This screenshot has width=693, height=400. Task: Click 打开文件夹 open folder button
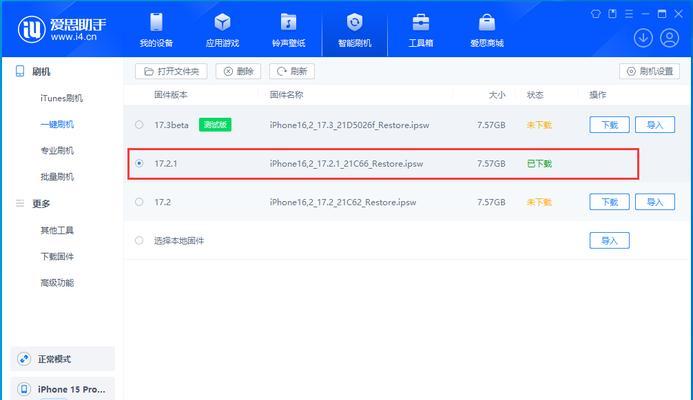pos(171,71)
